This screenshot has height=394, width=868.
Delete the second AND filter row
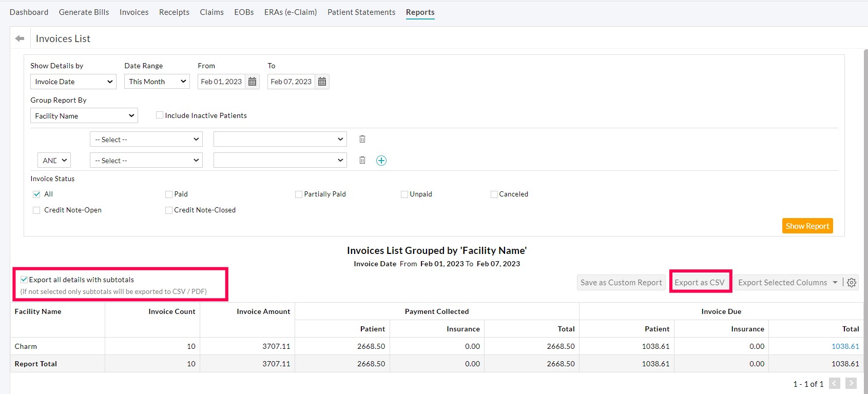click(362, 160)
